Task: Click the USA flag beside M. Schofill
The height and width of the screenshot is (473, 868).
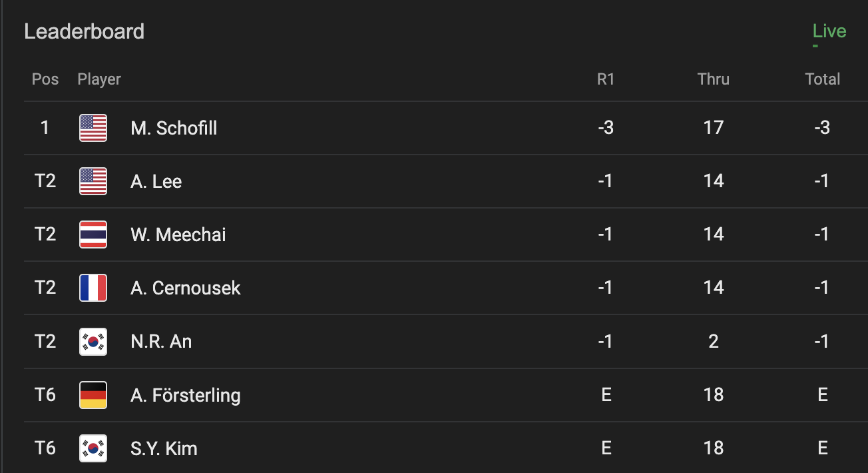Action: (93, 128)
